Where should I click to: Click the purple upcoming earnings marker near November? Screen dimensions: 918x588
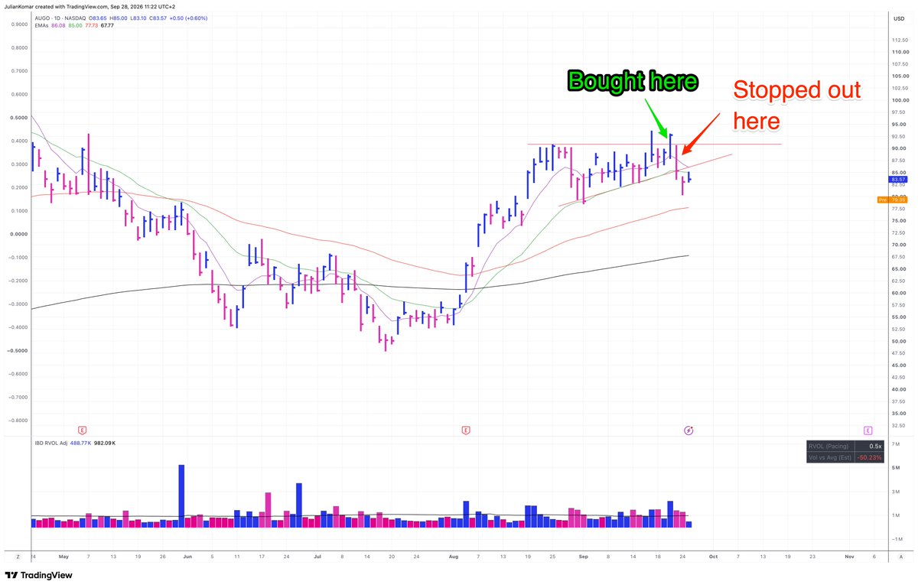coord(868,430)
